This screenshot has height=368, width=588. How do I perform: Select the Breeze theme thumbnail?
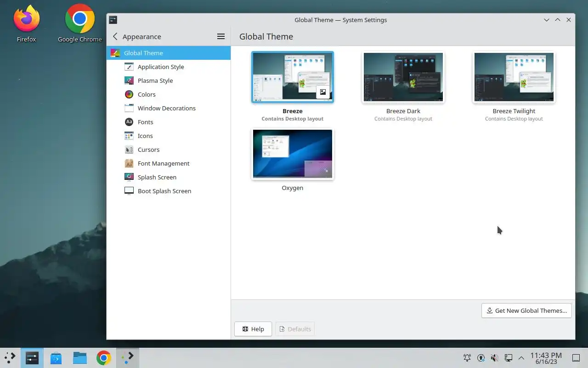pyautogui.click(x=293, y=77)
